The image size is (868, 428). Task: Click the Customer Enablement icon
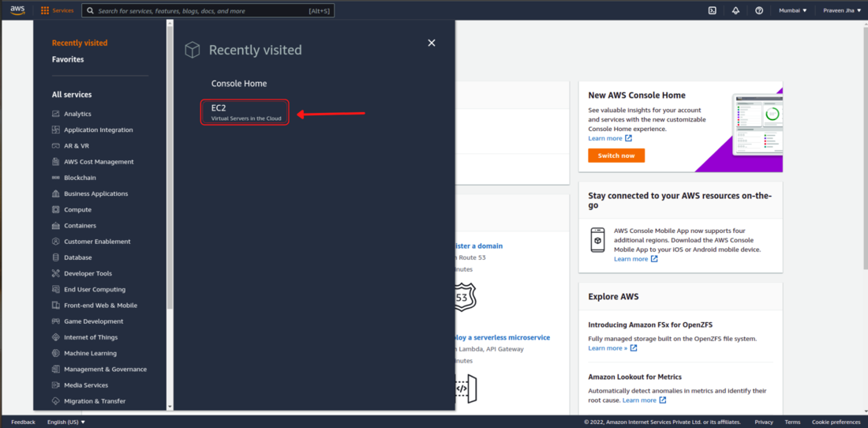55,242
